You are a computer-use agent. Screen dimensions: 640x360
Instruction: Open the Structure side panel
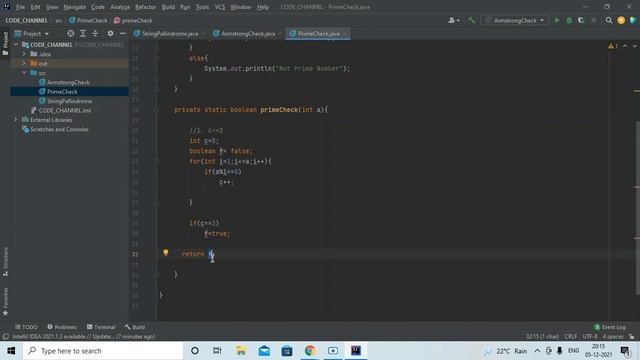(x=5, y=261)
